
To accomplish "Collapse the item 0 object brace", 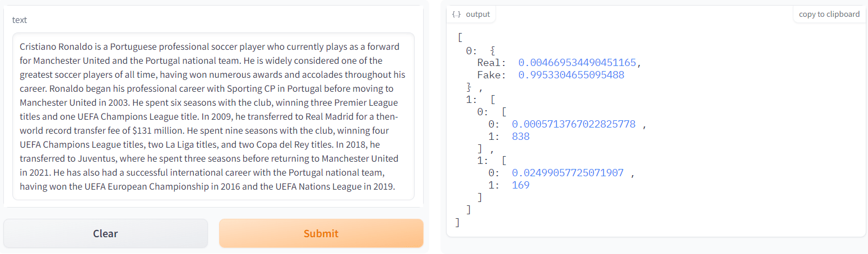I will tap(493, 51).
